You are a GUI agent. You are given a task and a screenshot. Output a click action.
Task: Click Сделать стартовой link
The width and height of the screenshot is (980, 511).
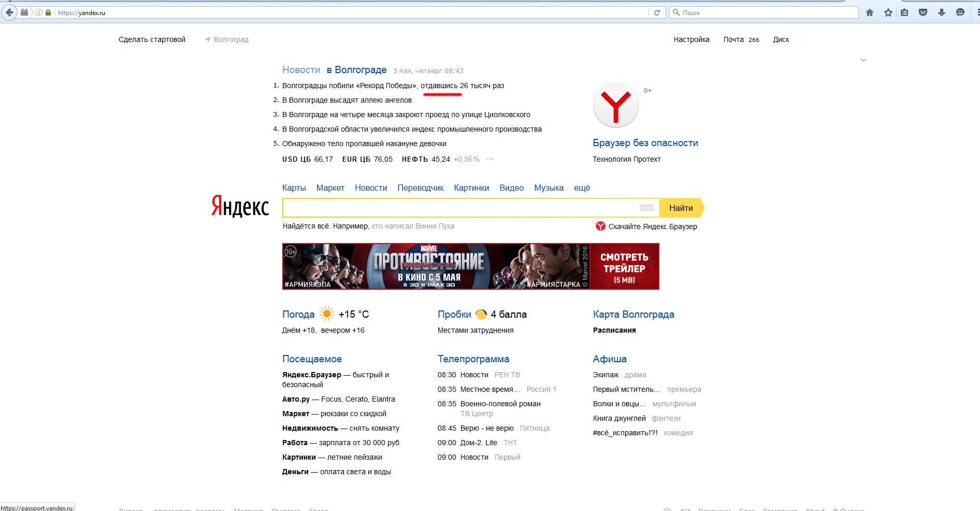click(152, 39)
